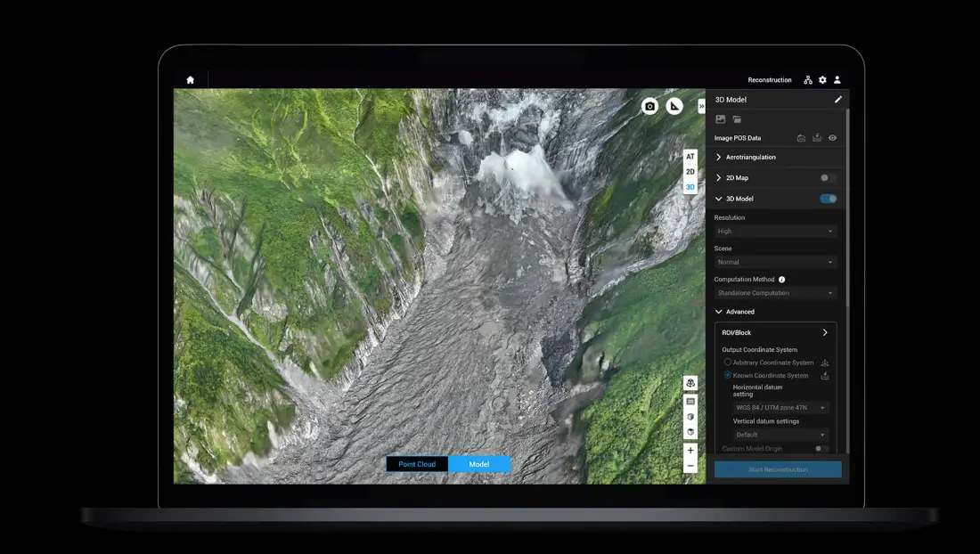Click the user profile icon at top right
The width and height of the screenshot is (980, 554).
(836, 79)
